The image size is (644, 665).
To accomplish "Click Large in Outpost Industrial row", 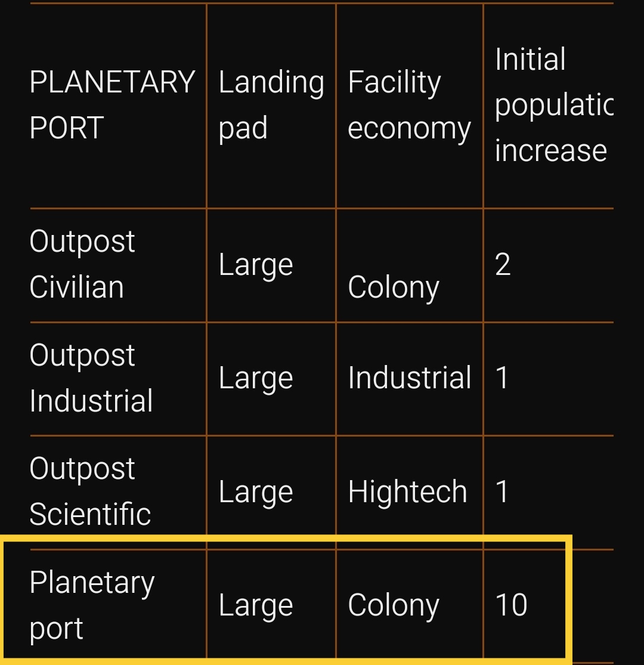I will (256, 379).
